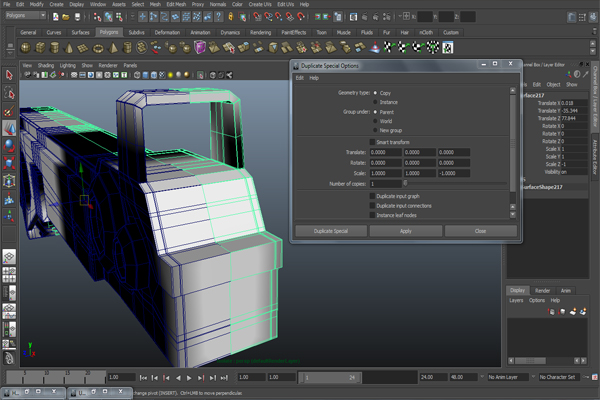Open the Edit Mesh menu
Screen dimensions: 600x400
tap(176, 4)
